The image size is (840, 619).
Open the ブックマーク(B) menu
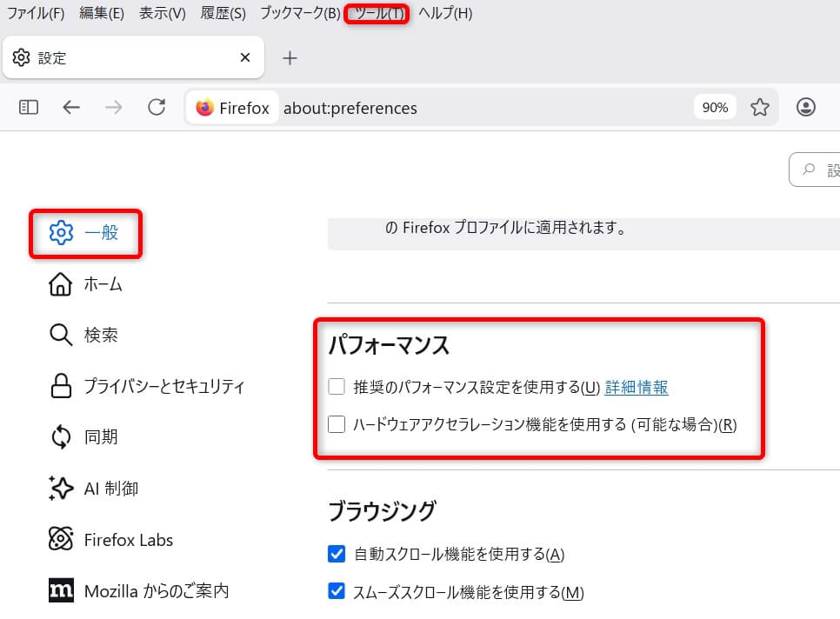click(300, 13)
